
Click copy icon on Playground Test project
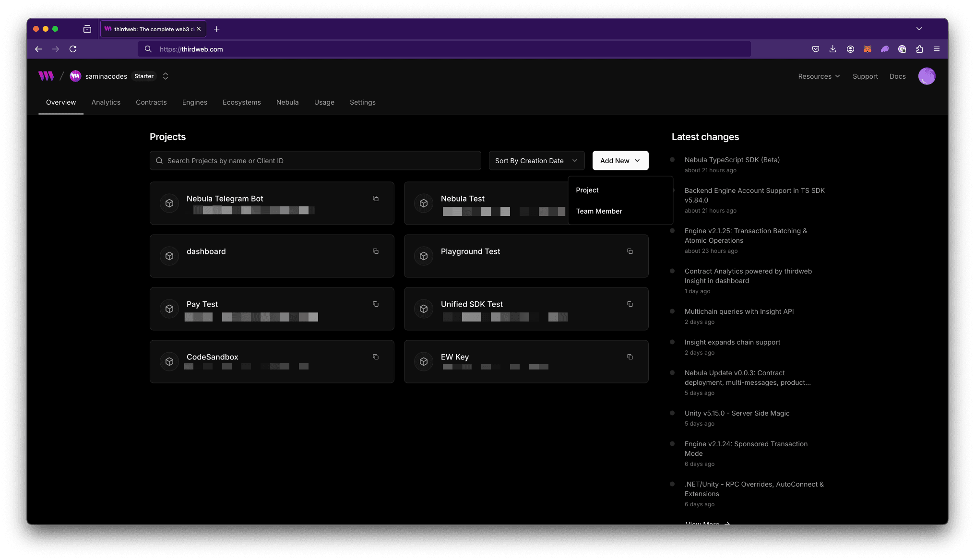[x=630, y=251]
